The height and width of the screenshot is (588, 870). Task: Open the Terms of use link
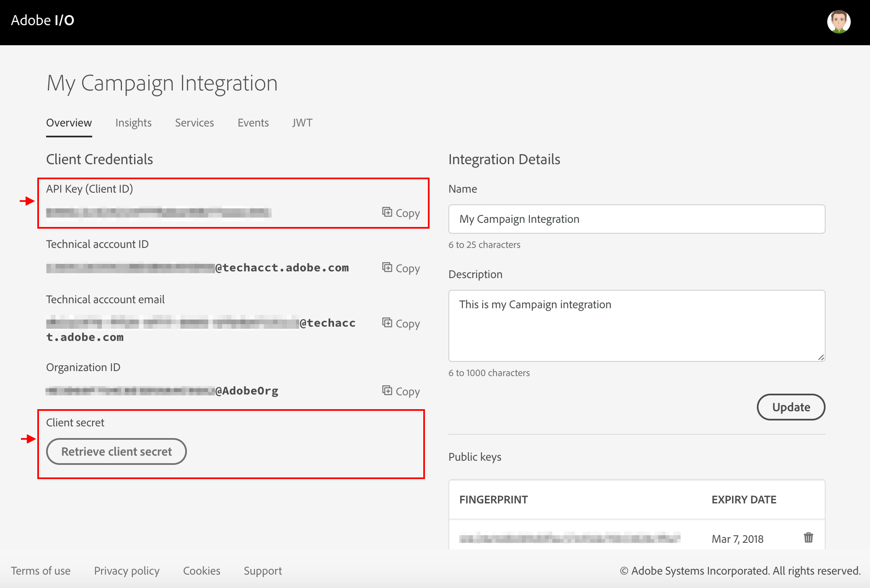point(41,571)
